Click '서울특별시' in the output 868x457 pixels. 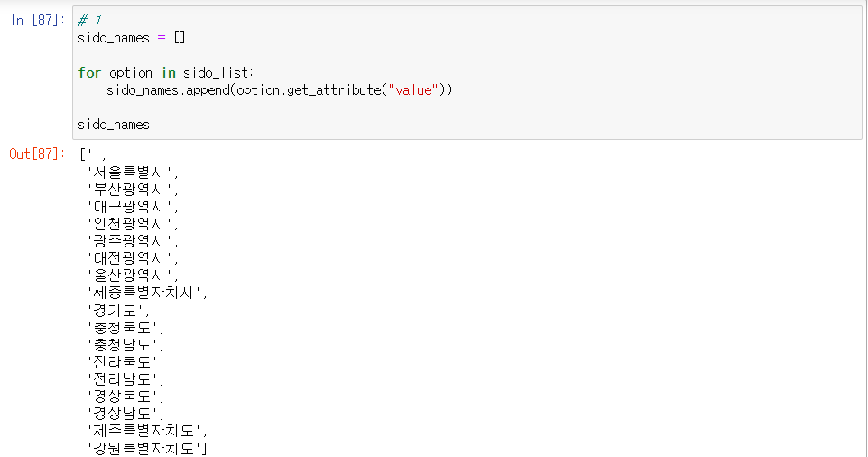pyautogui.click(x=133, y=172)
